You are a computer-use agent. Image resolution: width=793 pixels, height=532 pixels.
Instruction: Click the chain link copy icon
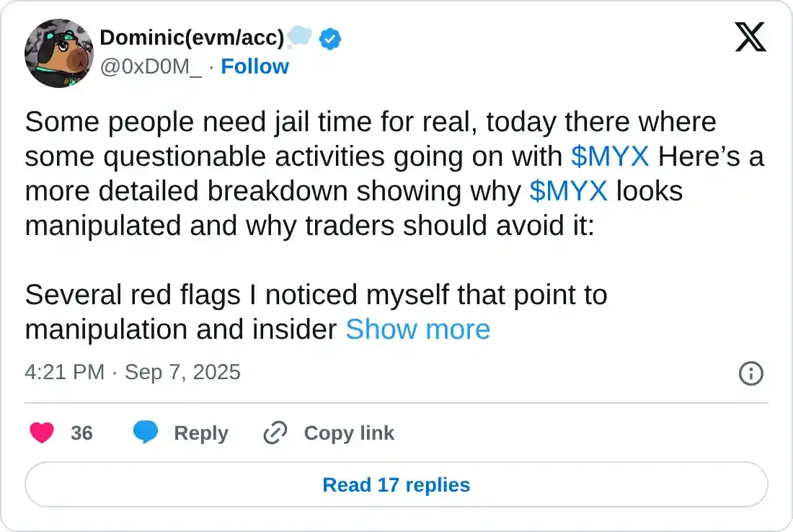(275, 433)
